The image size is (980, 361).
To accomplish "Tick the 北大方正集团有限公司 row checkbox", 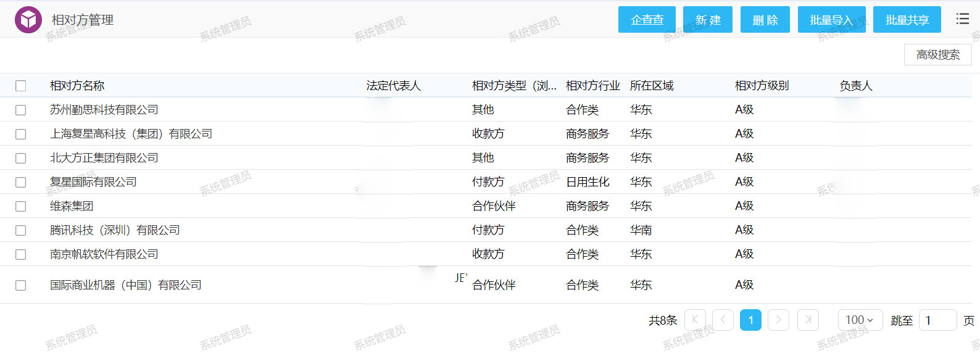I will [21, 158].
